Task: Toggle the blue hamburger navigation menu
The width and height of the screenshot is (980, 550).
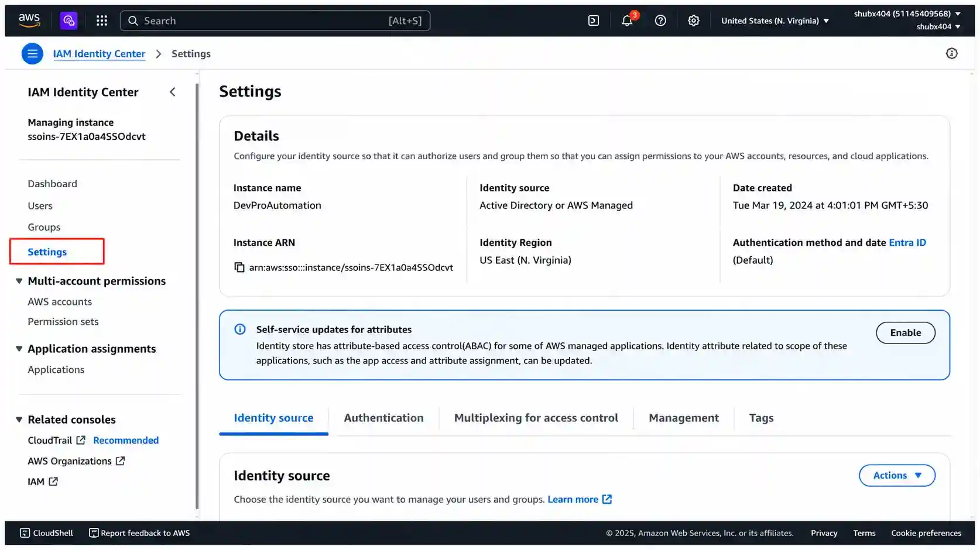Action: point(32,54)
